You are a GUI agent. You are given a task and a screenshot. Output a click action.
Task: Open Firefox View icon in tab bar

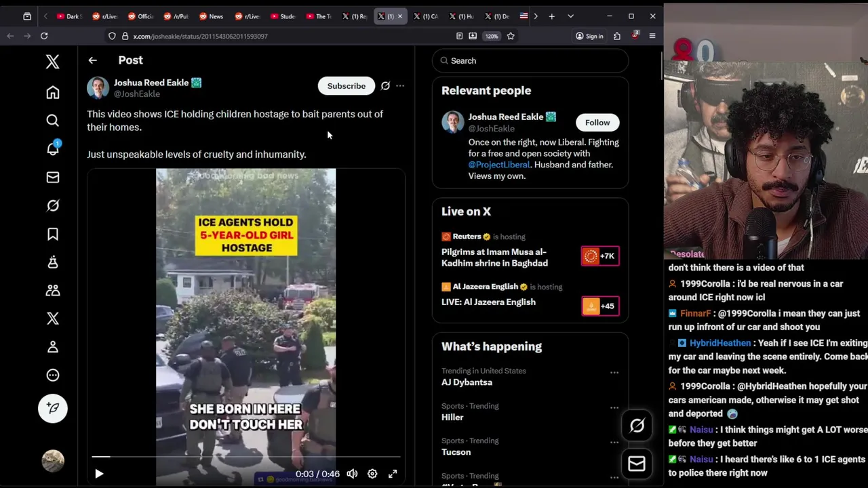(x=27, y=16)
